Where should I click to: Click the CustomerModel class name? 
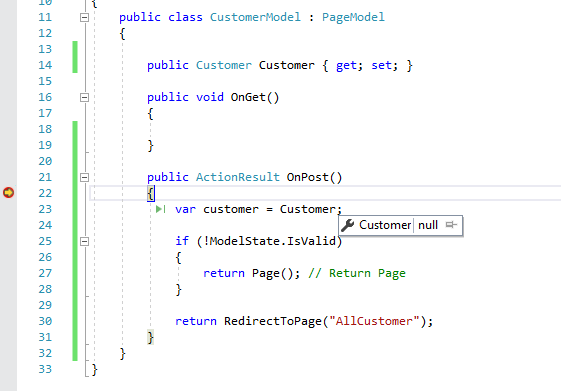255,17
